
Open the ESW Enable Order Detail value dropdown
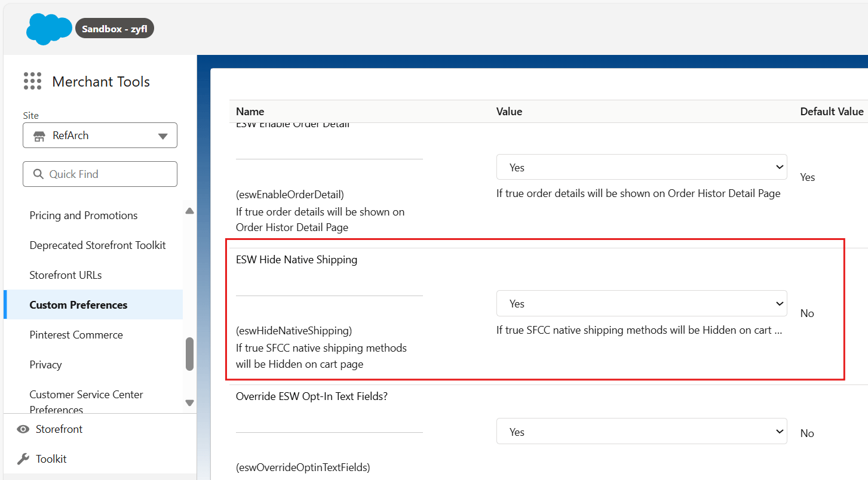click(642, 168)
